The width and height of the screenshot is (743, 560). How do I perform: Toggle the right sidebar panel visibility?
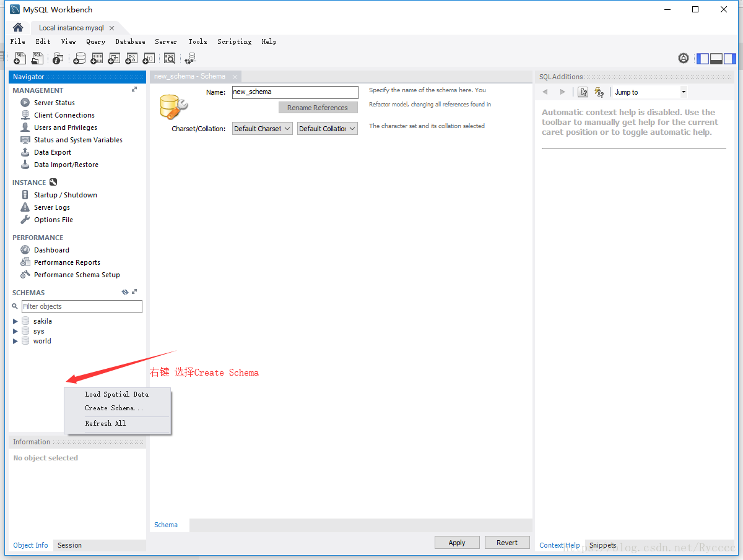coord(730,59)
